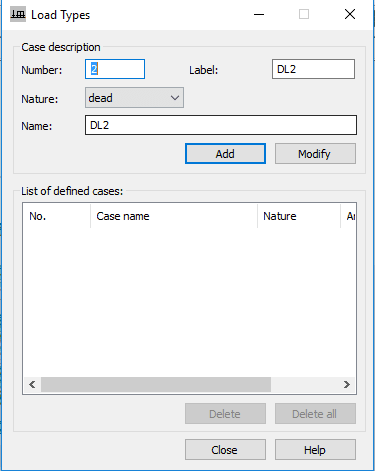Click the No. column header
Screen dimensions: 375x471
click(57, 216)
